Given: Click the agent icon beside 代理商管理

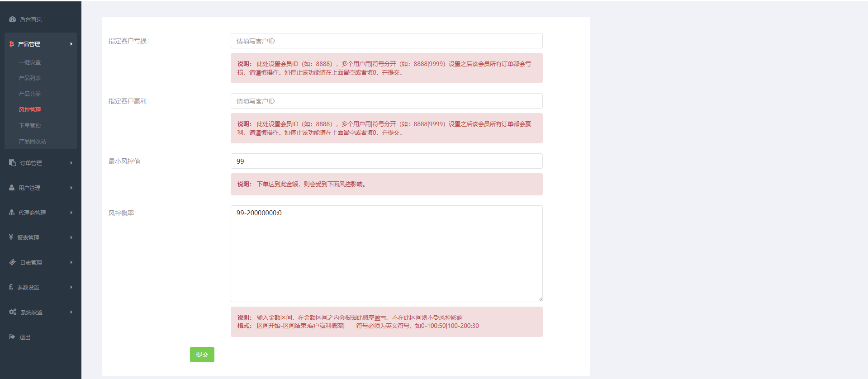Looking at the screenshot, I should 12,212.
